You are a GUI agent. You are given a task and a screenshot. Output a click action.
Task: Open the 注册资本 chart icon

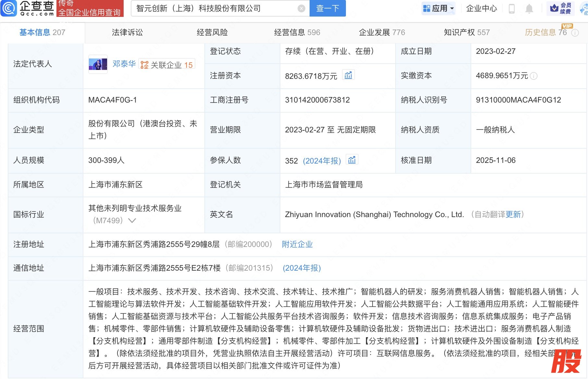tap(348, 75)
